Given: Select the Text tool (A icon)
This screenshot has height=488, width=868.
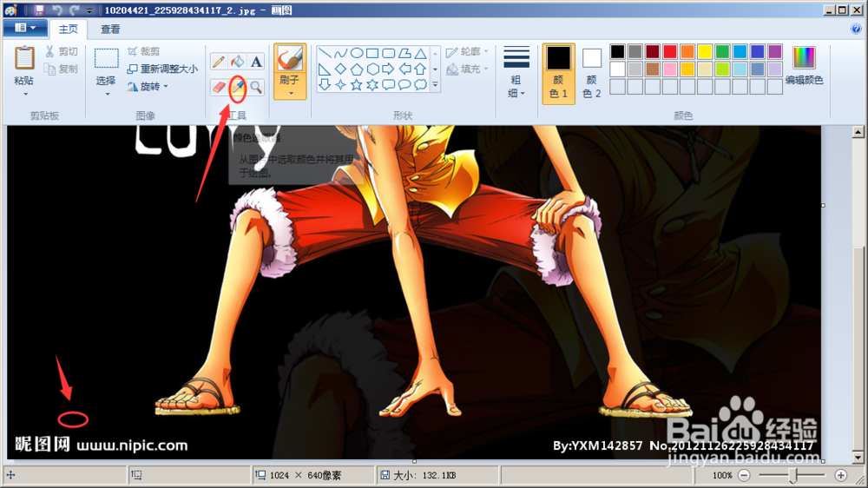Looking at the screenshot, I should tap(256, 62).
